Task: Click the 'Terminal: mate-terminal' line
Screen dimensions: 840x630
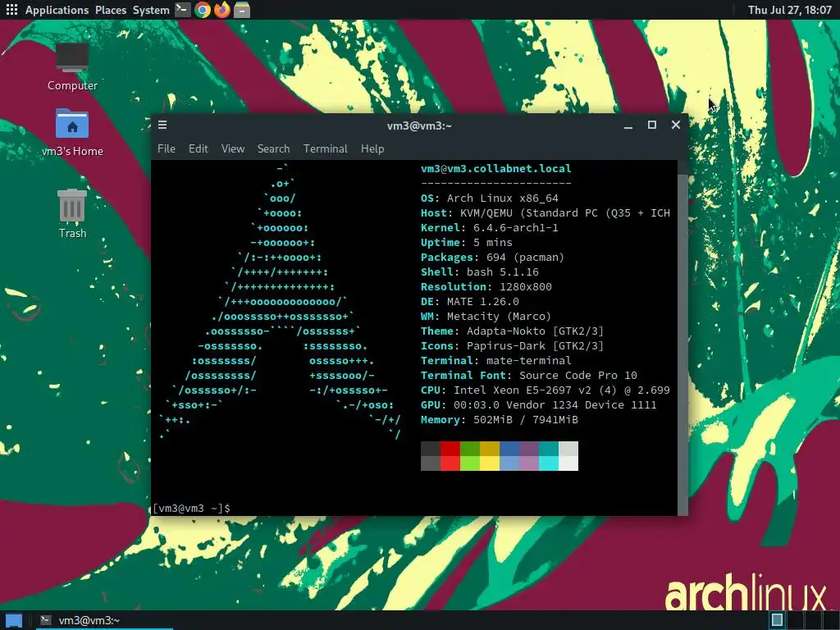Action: pos(496,361)
